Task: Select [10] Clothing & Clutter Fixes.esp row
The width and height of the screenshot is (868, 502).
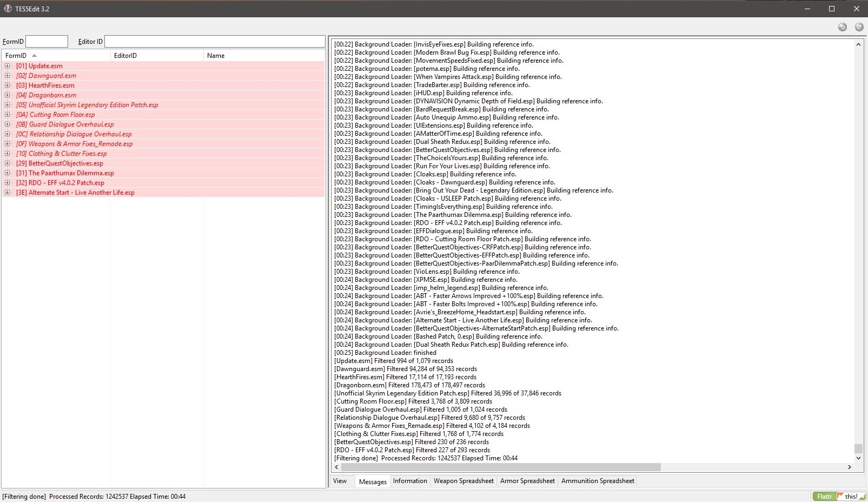Action: [x=163, y=154]
